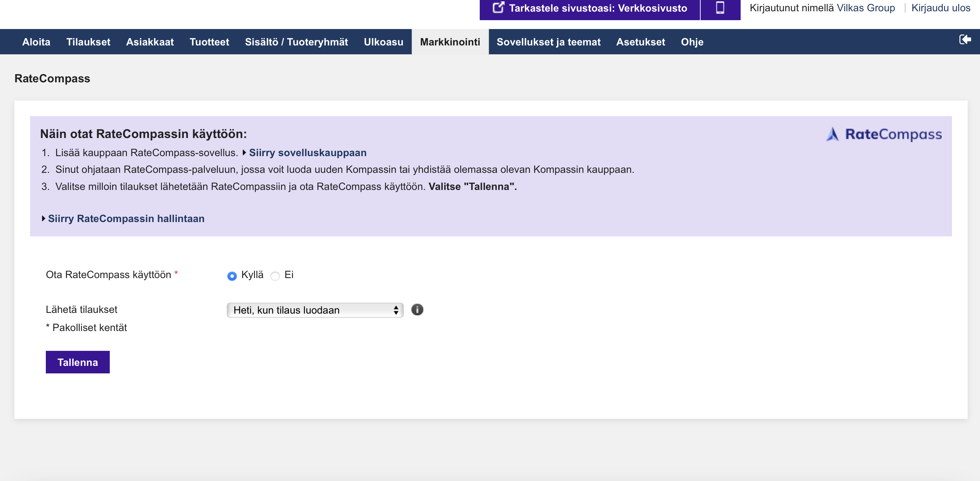Viewport: 980px width, 481px height.
Task: Click the Vilkas Group user link
Action: [x=865, y=8]
